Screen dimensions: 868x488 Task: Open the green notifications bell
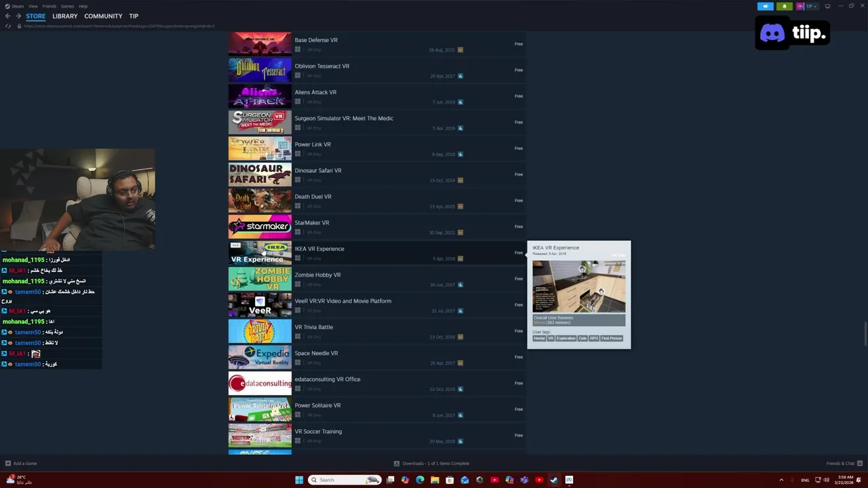click(x=785, y=6)
